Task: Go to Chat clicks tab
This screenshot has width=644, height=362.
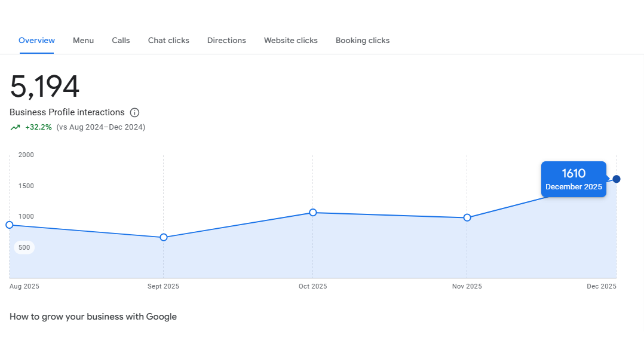Action: 168,41
